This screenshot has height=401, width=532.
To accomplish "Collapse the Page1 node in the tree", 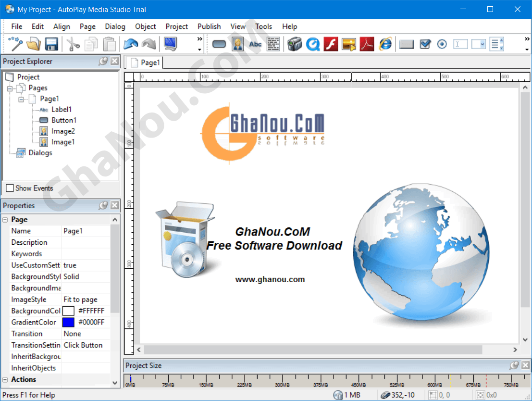I will pos(21,100).
